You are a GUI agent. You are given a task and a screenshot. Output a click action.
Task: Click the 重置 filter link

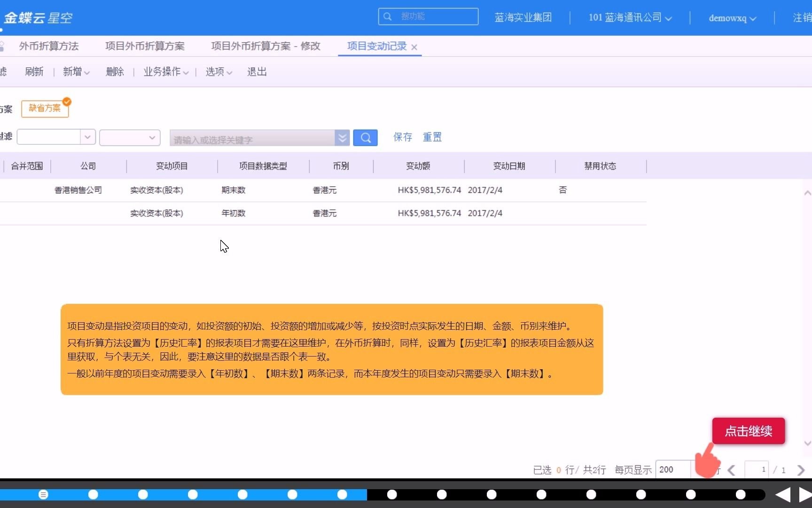pos(432,137)
